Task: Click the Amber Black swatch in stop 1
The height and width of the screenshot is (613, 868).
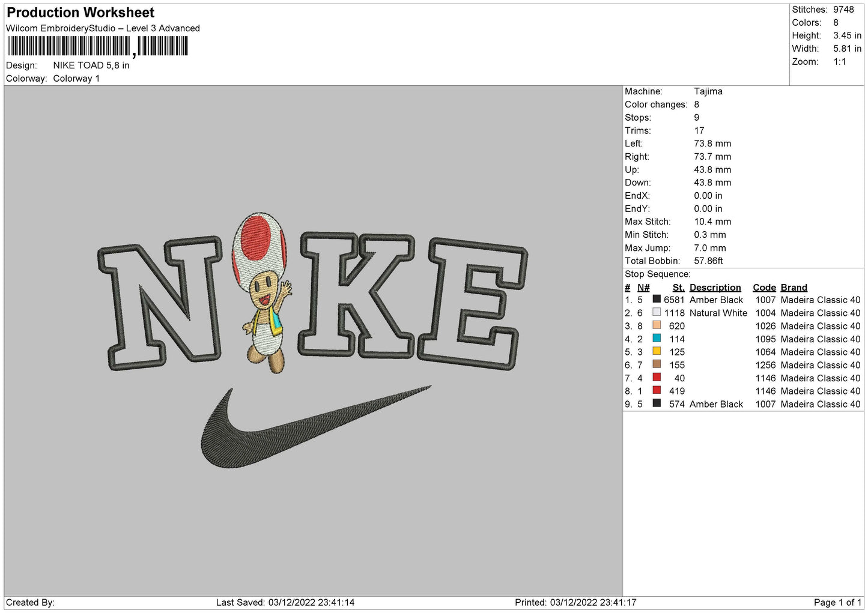Action: [657, 299]
